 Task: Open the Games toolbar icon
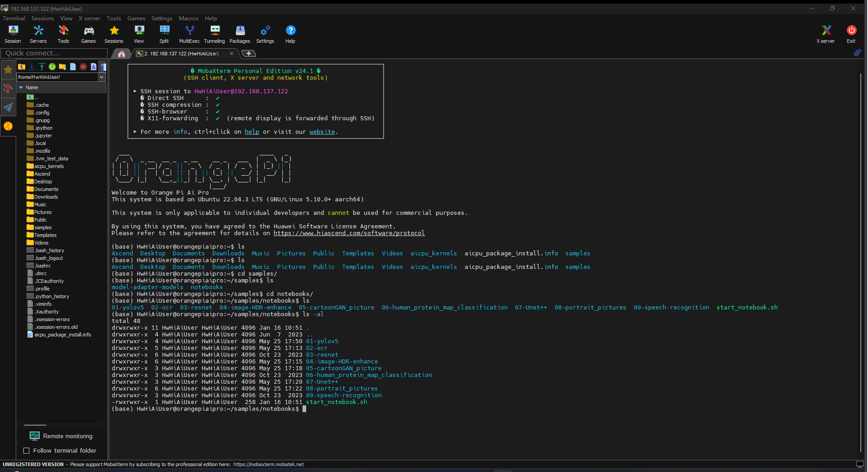tap(89, 34)
